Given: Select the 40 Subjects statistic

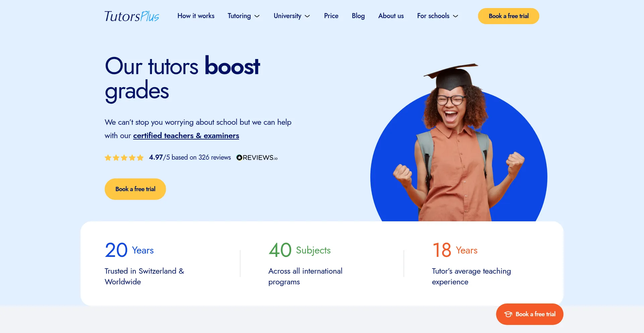Looking at the screenshot, I should coord(300,250).
